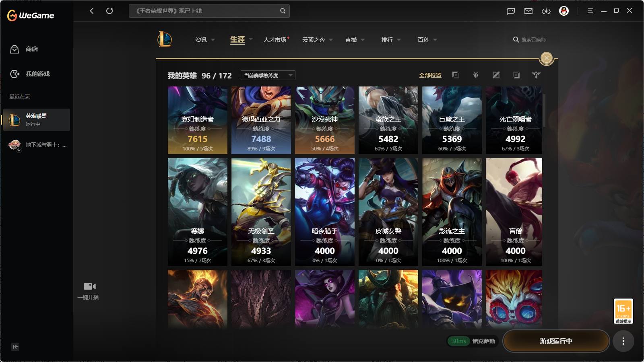Switch to the 生涯 tab
Viewport: 644px width, 362px height.
tap(237, 39)
